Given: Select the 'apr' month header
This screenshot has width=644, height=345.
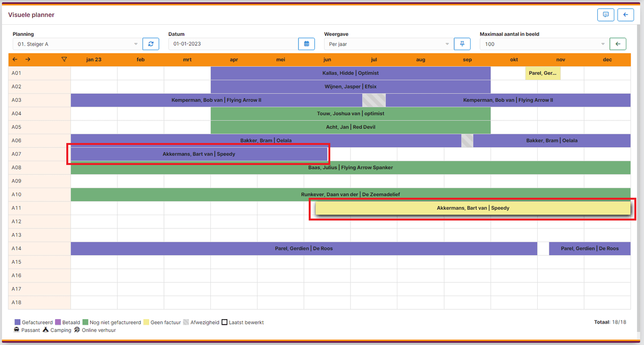Looking at the screenshot, I should pos(234,59).
